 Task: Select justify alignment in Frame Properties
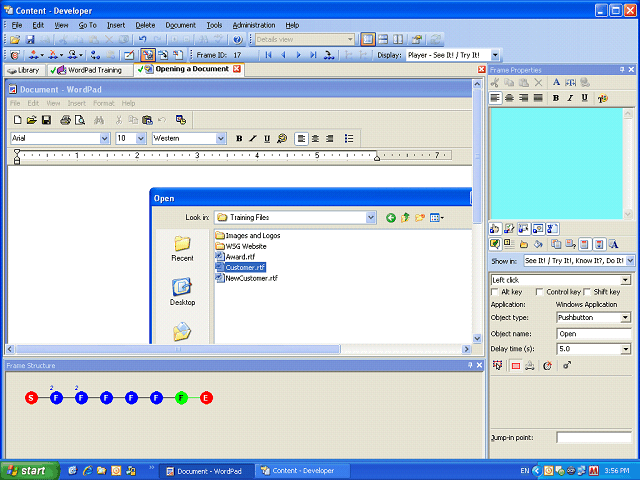[x=538, y=98]
